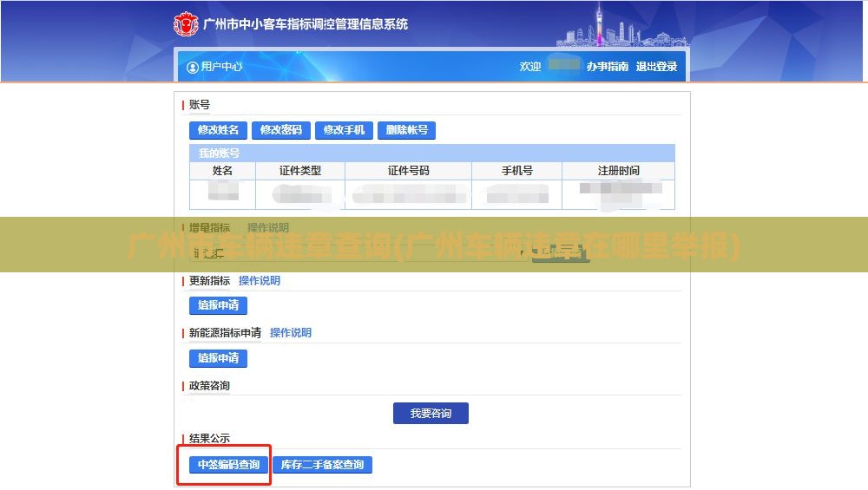Click 修改手机 button
This screenshot has width=868, height=490.
344,130
